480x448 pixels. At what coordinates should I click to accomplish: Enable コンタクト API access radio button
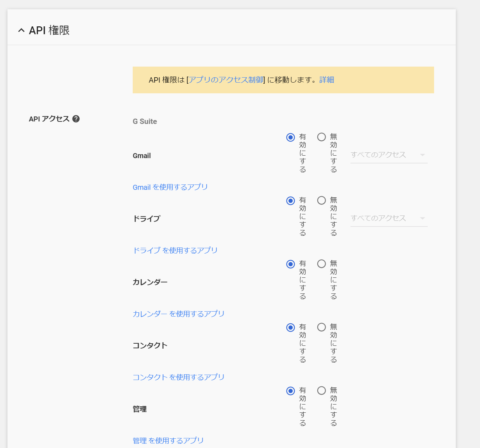[290, 328]
